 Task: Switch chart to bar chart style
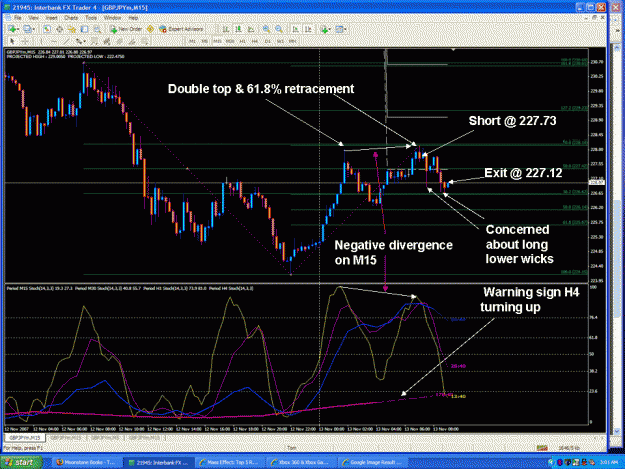[226, 29]
